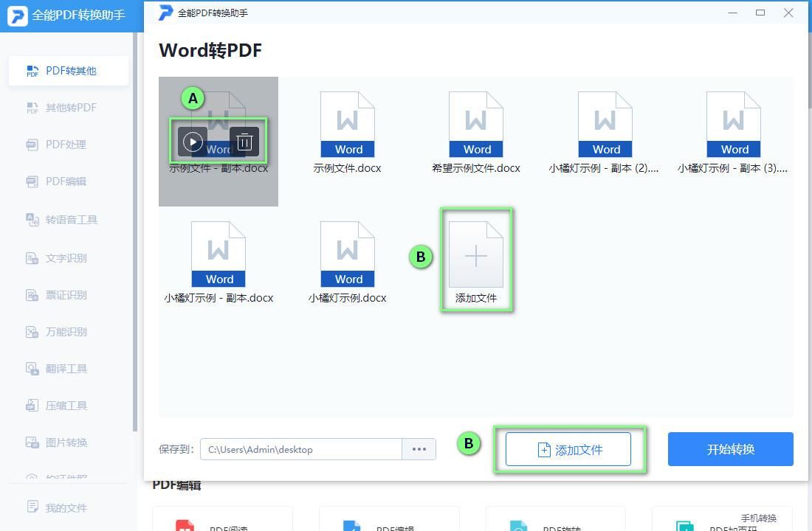Click the PDF阅读 card icon at the bottom
812x531 pixels.
click(x=186, y=524)
